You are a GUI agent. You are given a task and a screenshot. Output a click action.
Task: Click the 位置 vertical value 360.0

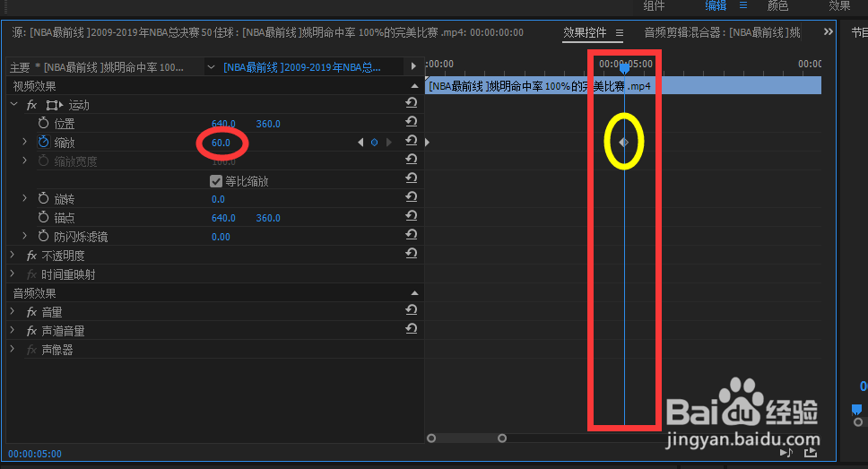click(x=268, y=124)
